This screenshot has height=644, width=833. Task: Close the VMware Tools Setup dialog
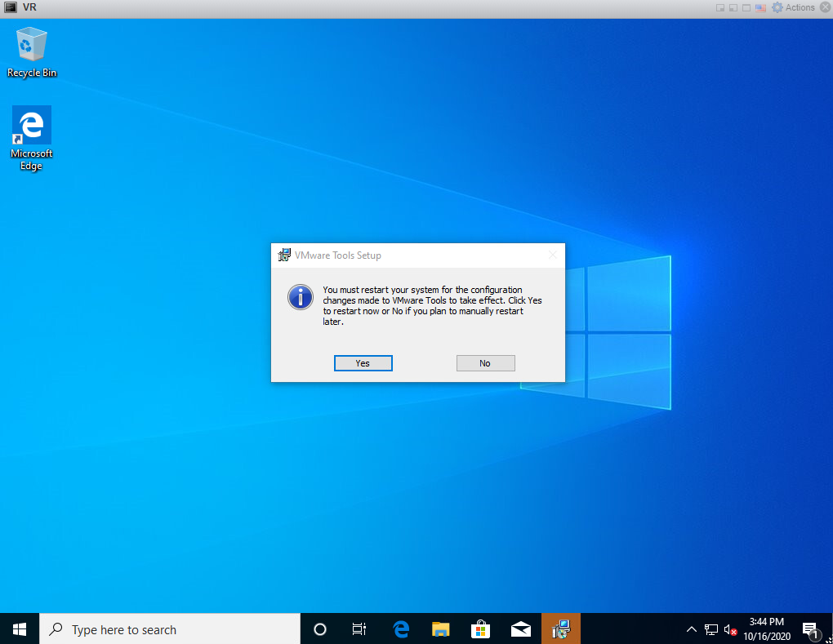553,255
